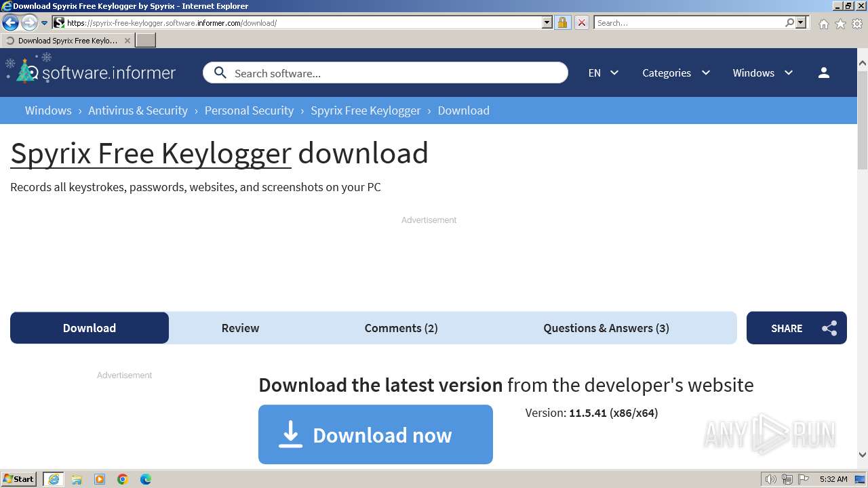Open the IE Home icon
868x488 pixels.
(823, 24)
